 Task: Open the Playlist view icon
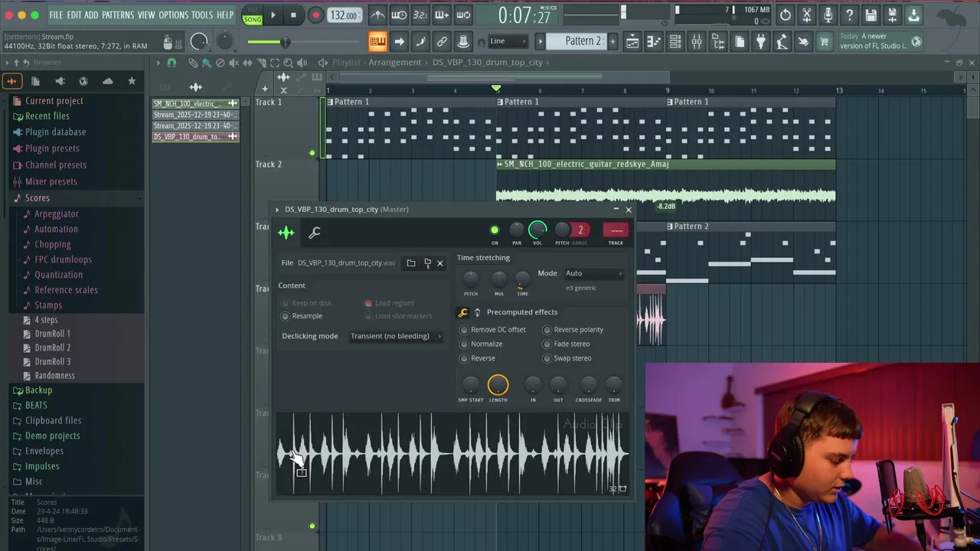point(632,41)
